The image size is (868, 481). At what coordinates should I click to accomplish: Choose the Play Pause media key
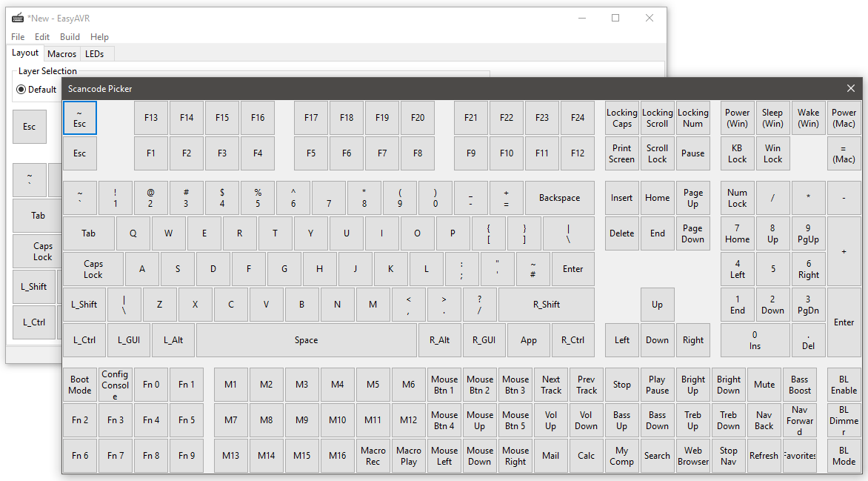[657, 385]
